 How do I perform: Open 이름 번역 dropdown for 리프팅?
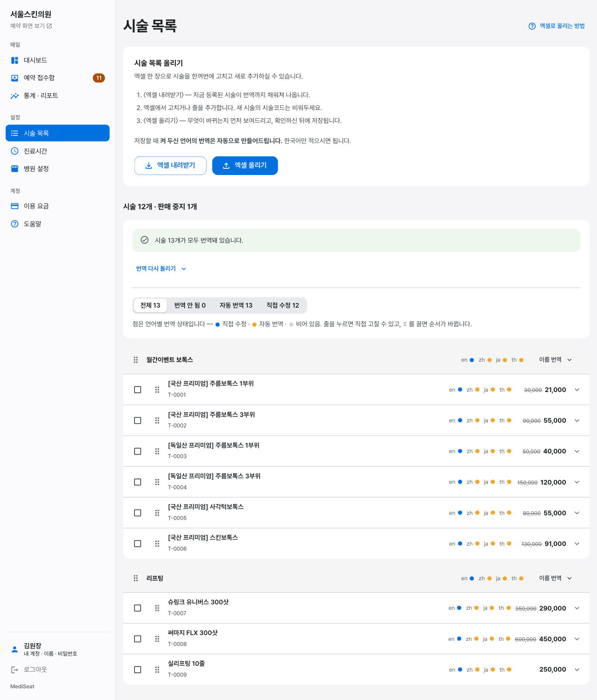pos(555,578)
